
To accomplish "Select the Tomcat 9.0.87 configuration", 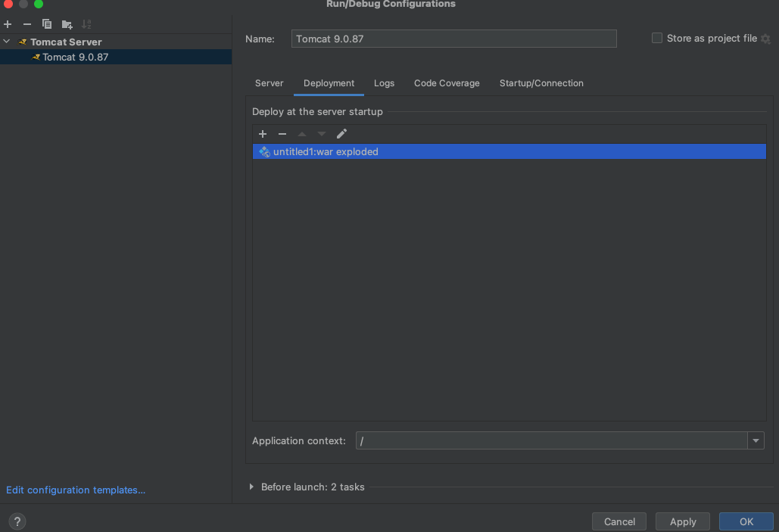I will (116, 57).
